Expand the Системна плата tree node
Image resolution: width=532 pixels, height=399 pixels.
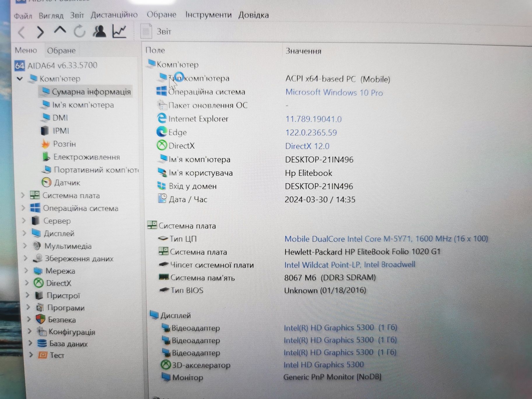23,195
